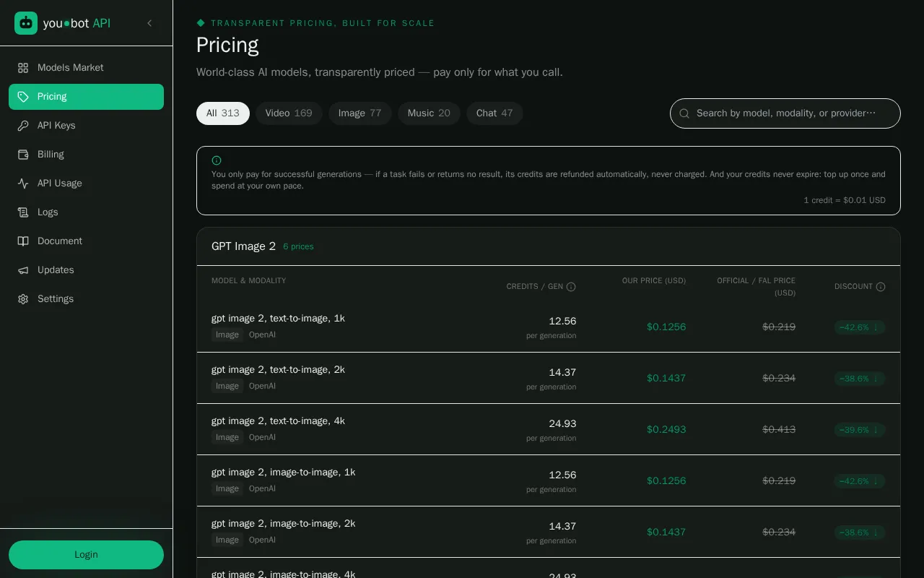Filter pricing by Image 77
Screen dimensions: 924x578
point(360,113)
